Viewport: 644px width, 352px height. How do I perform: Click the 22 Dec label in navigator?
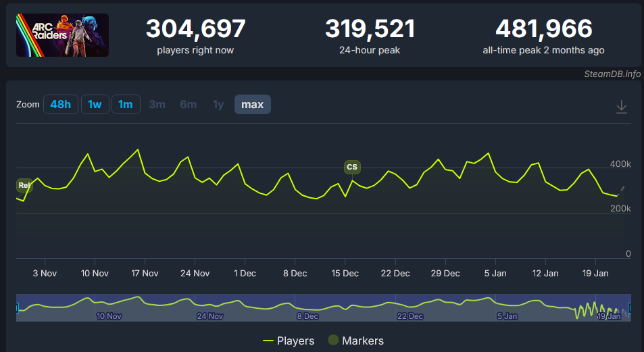(x=410, y=316)
